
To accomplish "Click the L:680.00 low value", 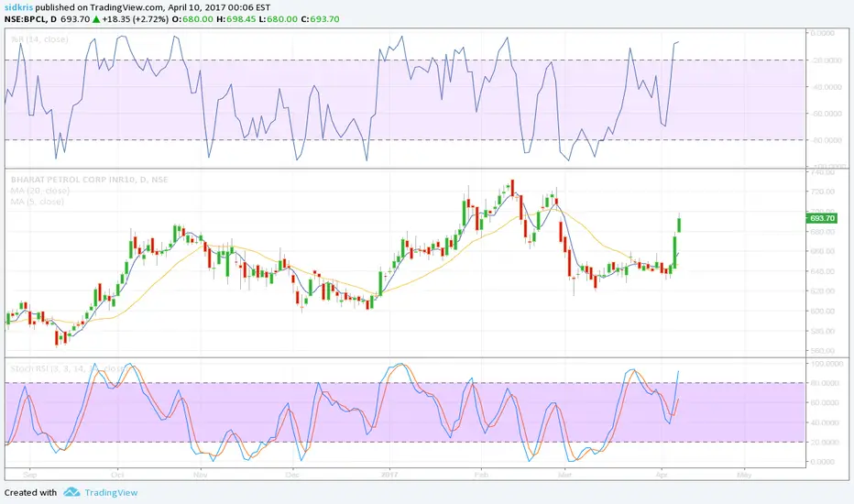I will pos(279,19).
